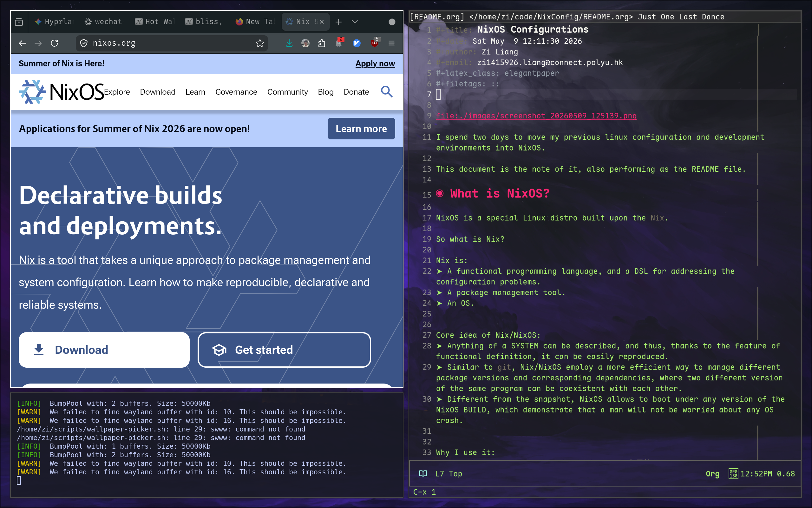Click the 'So what is Nix?' line

click(470, 239)
